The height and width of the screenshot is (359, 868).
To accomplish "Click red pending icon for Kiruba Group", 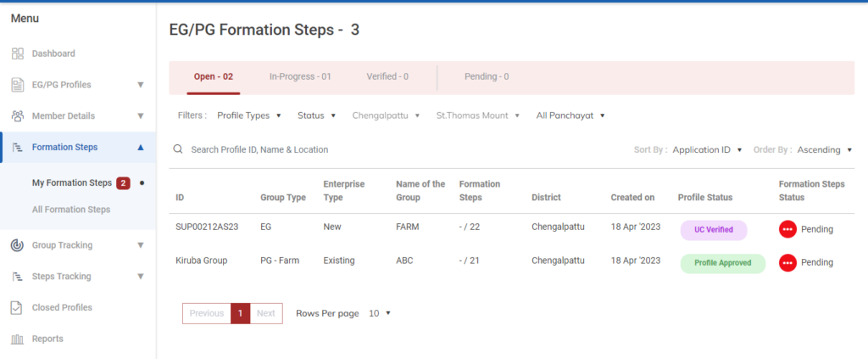I will 787,263.
